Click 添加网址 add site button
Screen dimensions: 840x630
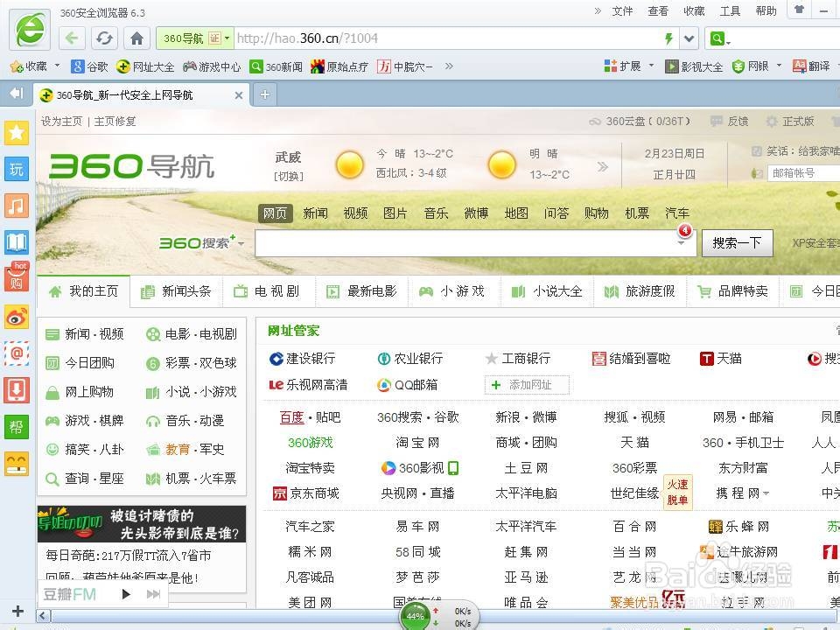pyautogui.click(x=527, y=385)
